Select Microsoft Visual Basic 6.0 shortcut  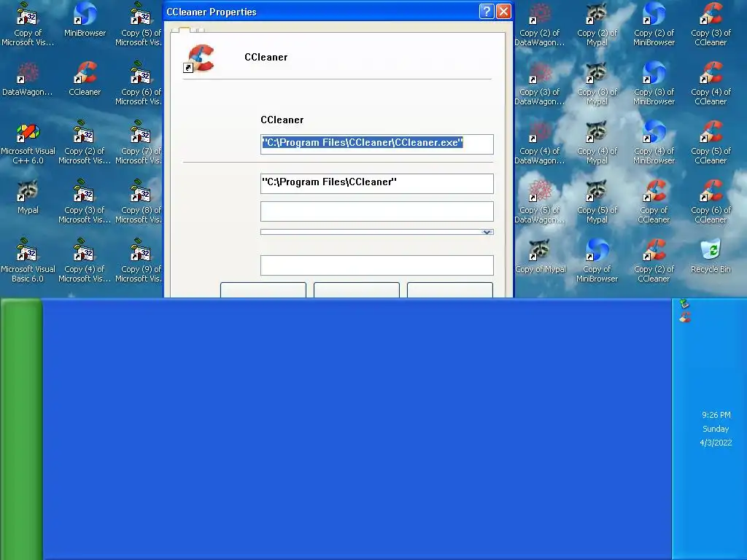(x=28, y=261)
